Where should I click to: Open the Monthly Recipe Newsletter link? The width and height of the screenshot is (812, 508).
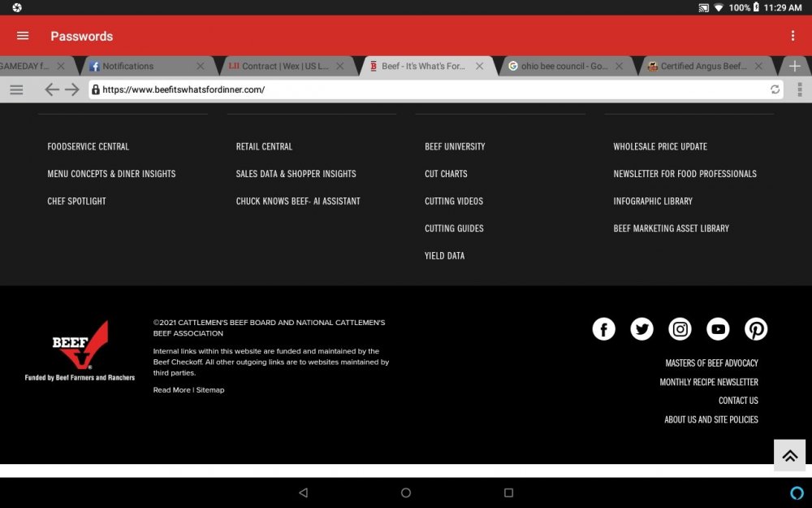coord(708,382)
